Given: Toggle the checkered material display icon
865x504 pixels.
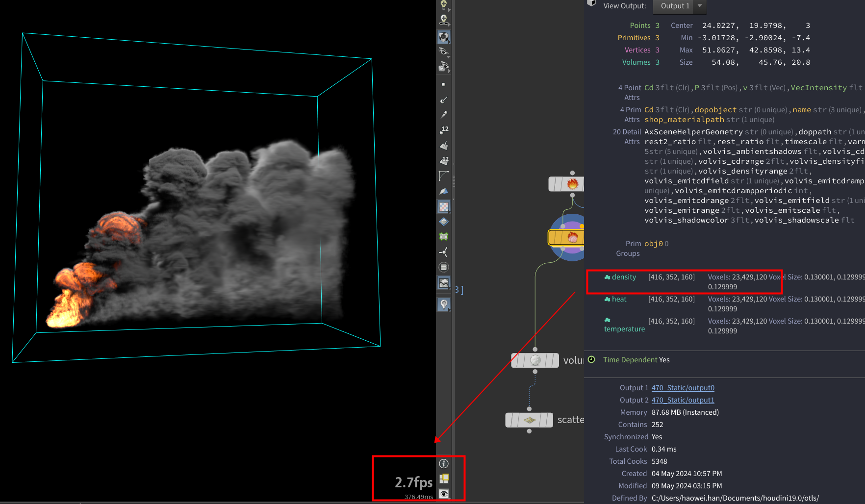Looking at the screenshot, I should [444, 37].
